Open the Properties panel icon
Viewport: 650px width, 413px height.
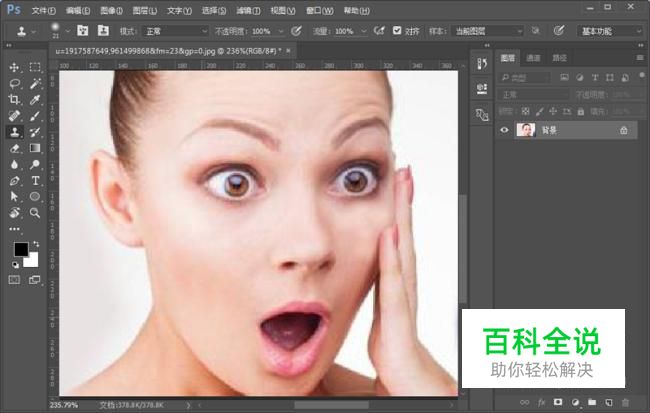click(x=482, y=89)
